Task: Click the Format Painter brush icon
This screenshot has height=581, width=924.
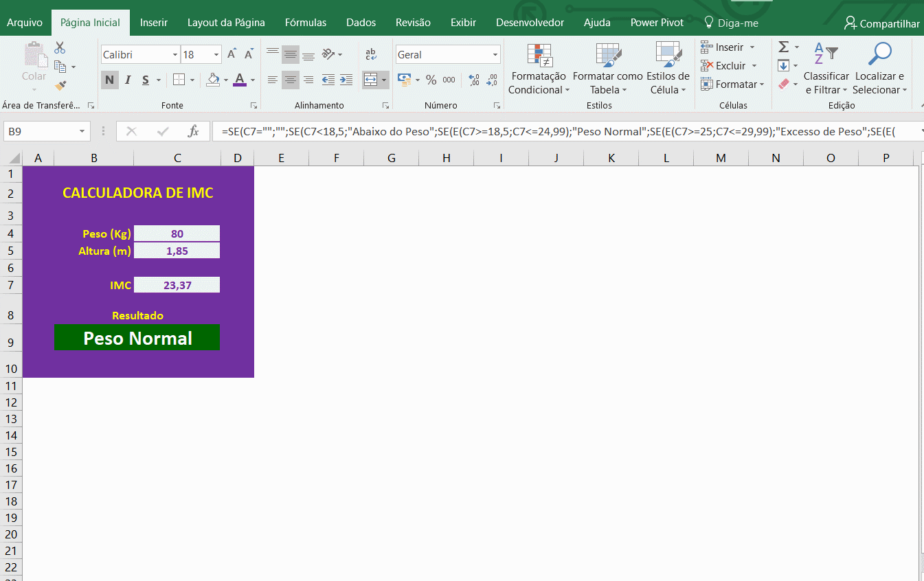Action: click(60, 85)
